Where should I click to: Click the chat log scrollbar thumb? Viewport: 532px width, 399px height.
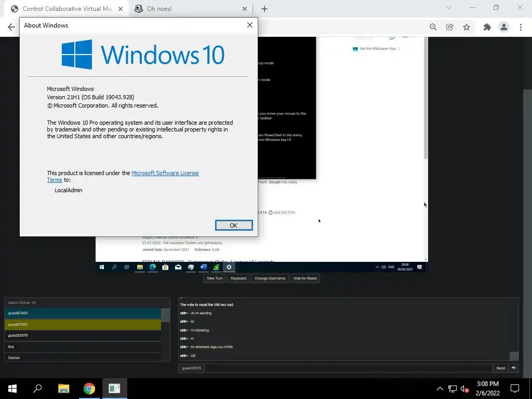tap(514, 356)
